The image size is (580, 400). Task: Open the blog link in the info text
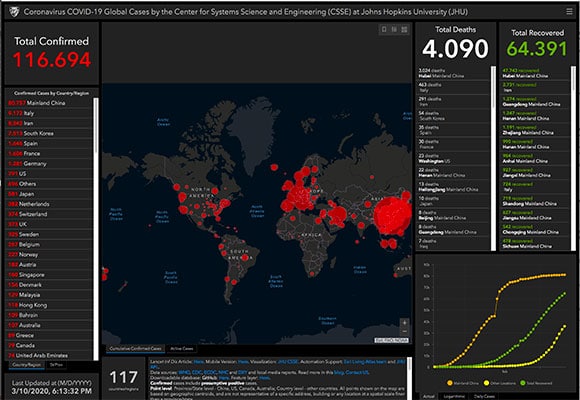[339, 372]
